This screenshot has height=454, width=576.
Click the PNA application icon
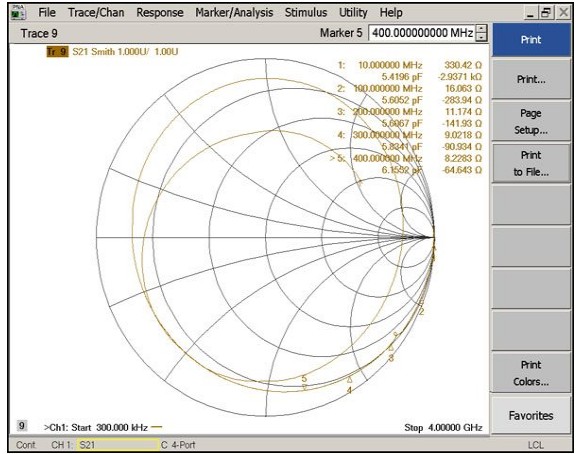(18, 13)
